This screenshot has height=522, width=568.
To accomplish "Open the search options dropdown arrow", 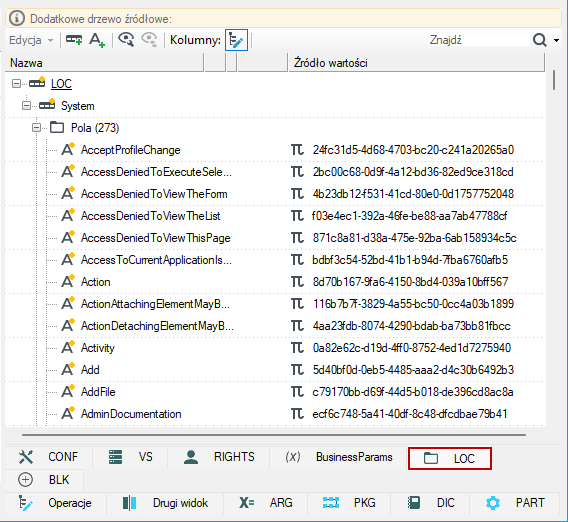I will click(556, 40).
